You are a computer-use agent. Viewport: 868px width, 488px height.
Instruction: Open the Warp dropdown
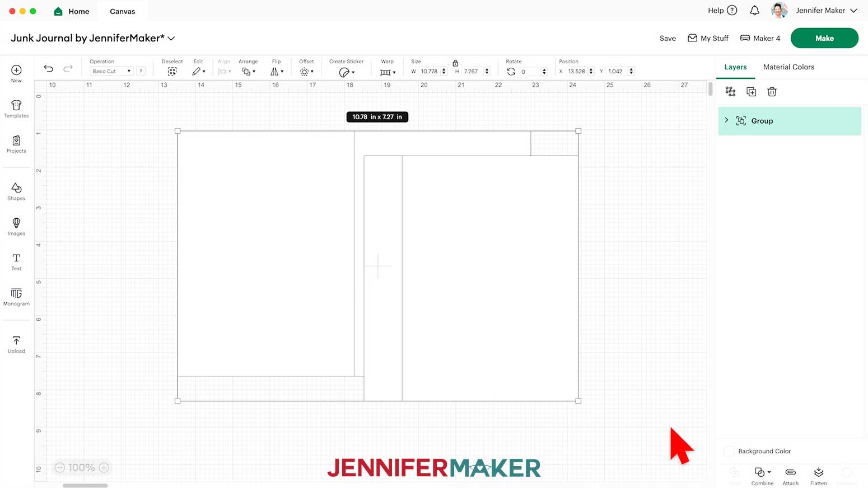point(388,72)
